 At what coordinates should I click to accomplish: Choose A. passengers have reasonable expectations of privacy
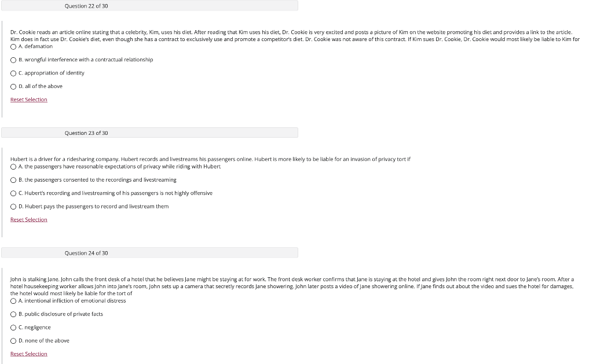pos(13,167)
